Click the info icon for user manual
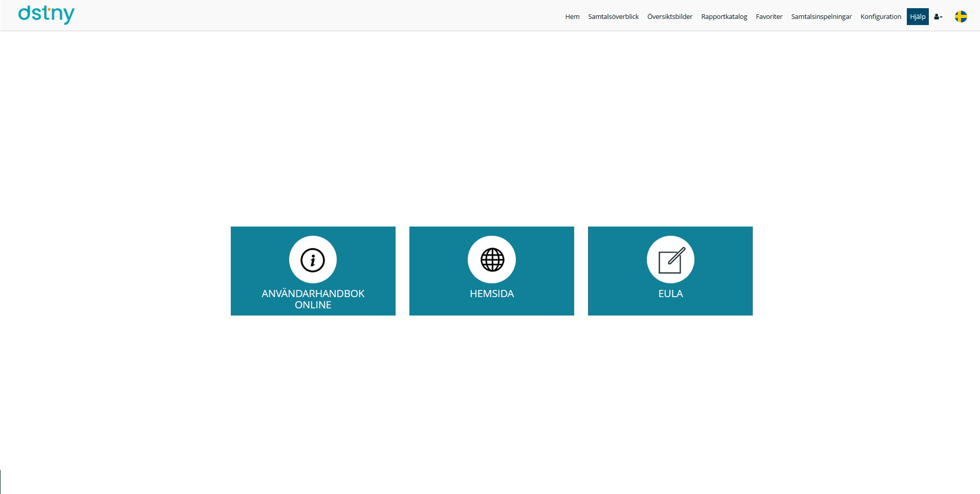Viewport: 980px width, 494px height. point(313,260)
